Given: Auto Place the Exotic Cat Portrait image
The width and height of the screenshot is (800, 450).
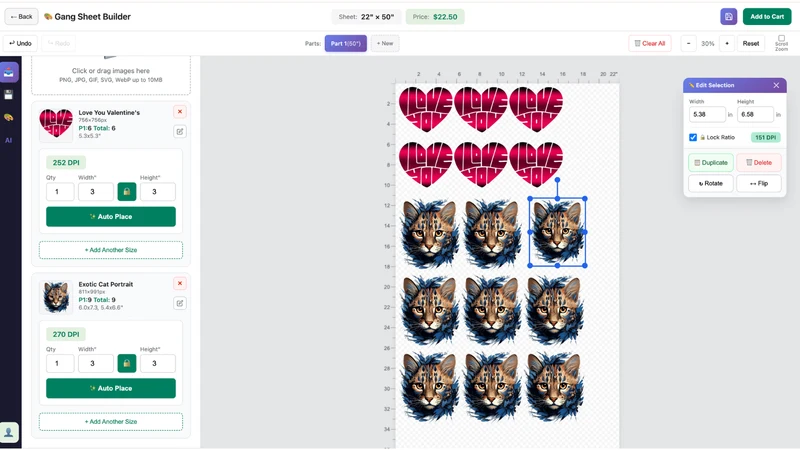Looking at the screenshot, I should coord(111,388).
